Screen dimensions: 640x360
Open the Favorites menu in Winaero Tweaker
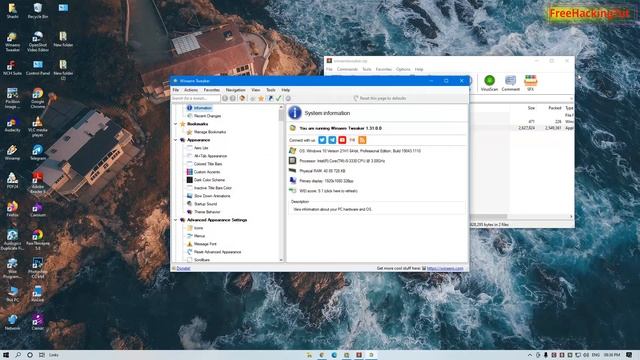(211, 90)
